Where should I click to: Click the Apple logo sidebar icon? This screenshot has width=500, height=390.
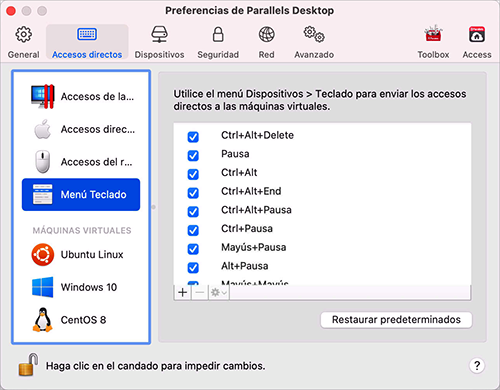tap(43, 129)
